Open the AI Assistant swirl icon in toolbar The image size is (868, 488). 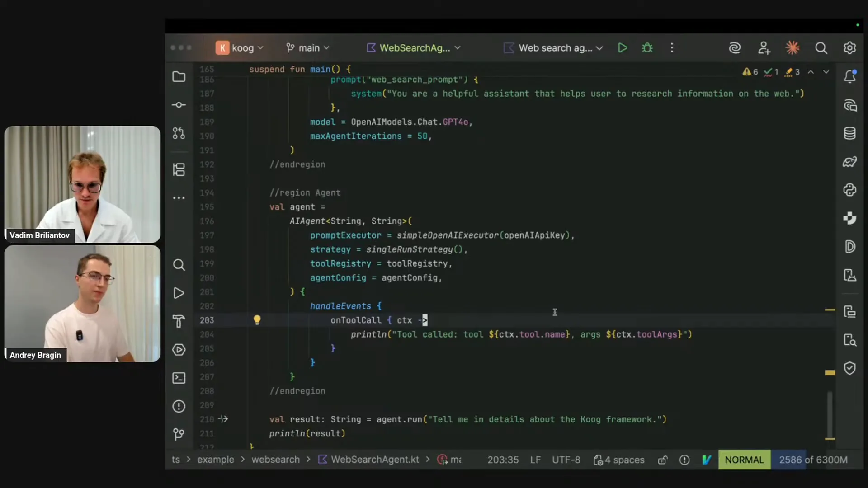(735, 48)
